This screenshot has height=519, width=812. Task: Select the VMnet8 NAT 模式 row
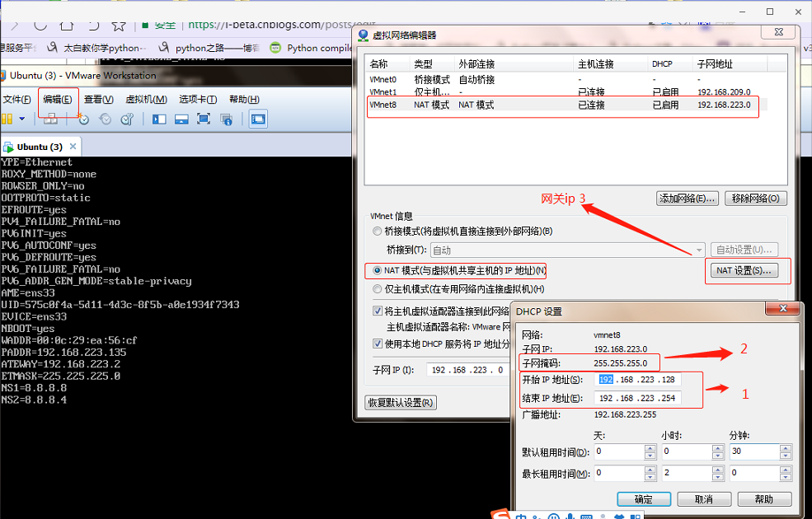[x=567, y=105]
